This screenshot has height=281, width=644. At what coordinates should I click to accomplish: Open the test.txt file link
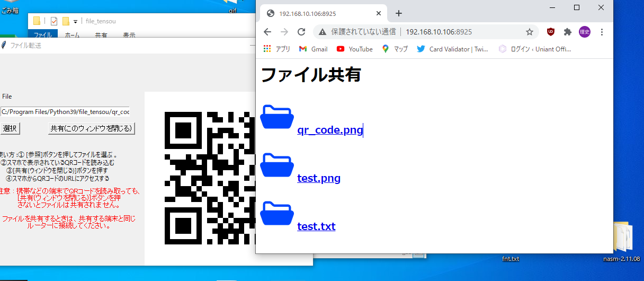pos(316,226)
